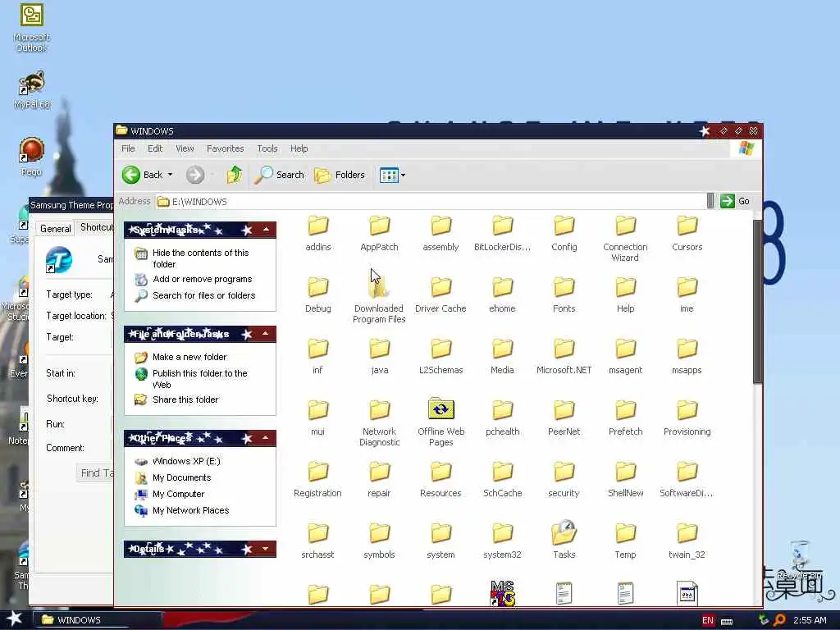Screen dimensions: 840x630
Task: Open the View menu
Action: tap(185, 148)
